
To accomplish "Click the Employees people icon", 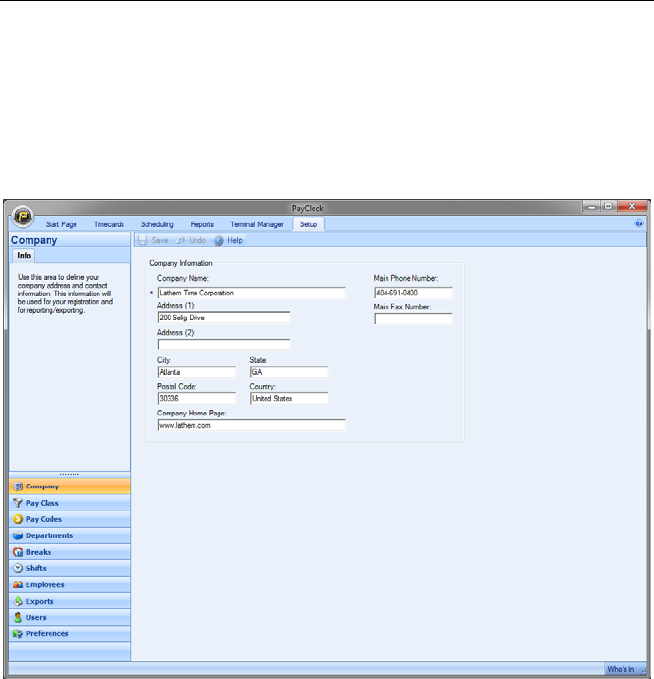I will pos(18,584).
